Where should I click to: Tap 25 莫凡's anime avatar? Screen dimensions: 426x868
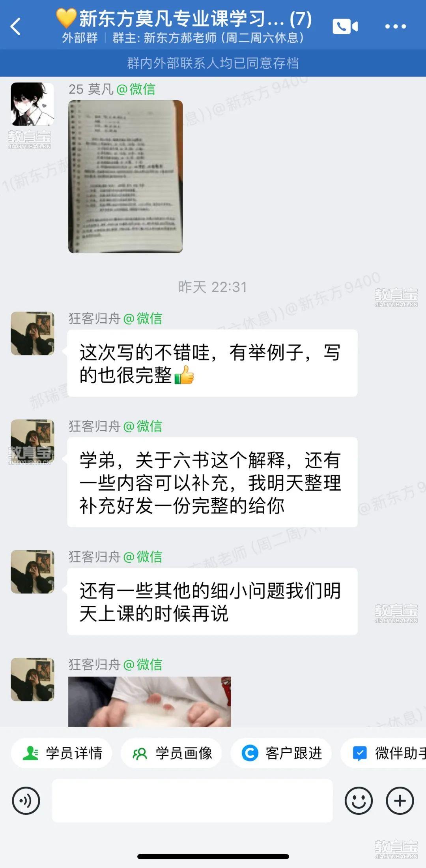32,104
